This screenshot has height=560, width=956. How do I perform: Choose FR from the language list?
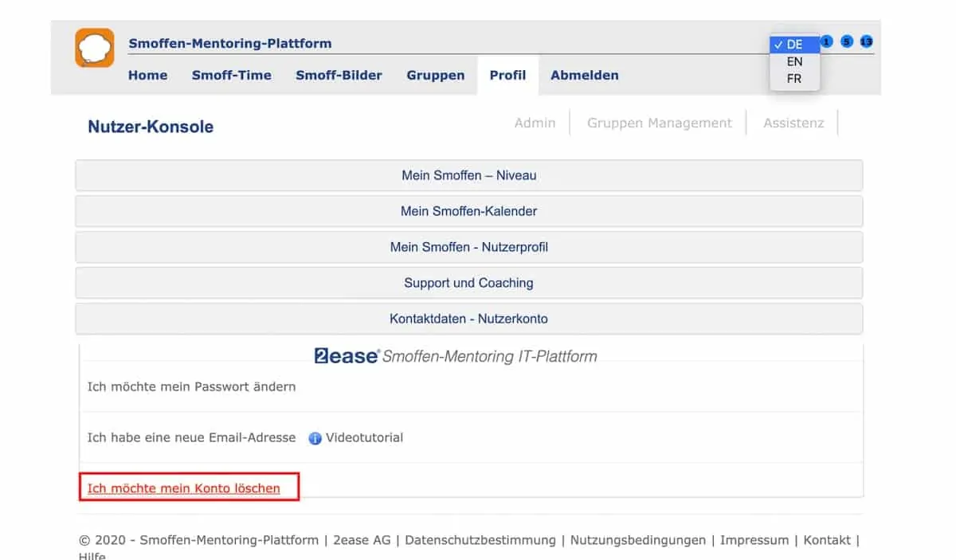tap(793, 79)
